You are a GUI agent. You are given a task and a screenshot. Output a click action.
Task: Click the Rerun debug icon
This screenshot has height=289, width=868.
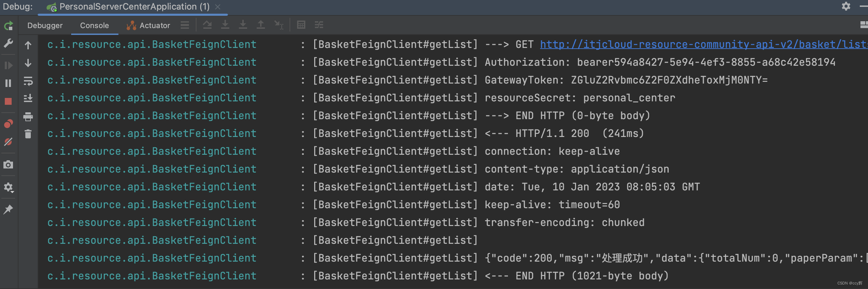pyautogui.click(x=8, y=26)
